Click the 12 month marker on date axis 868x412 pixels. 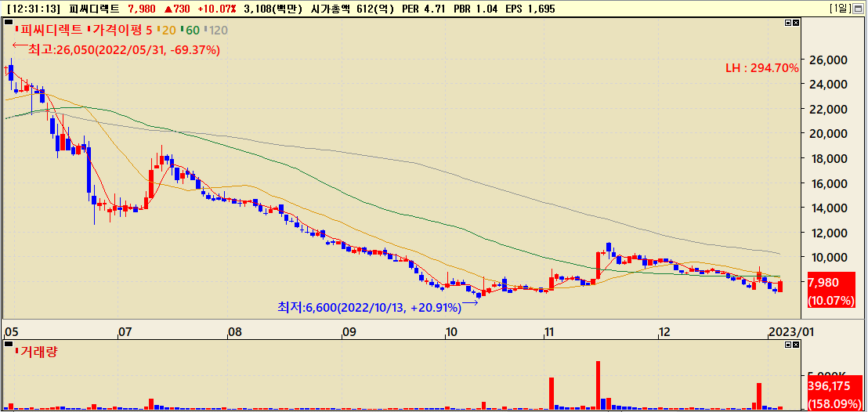tap(665, 332)
